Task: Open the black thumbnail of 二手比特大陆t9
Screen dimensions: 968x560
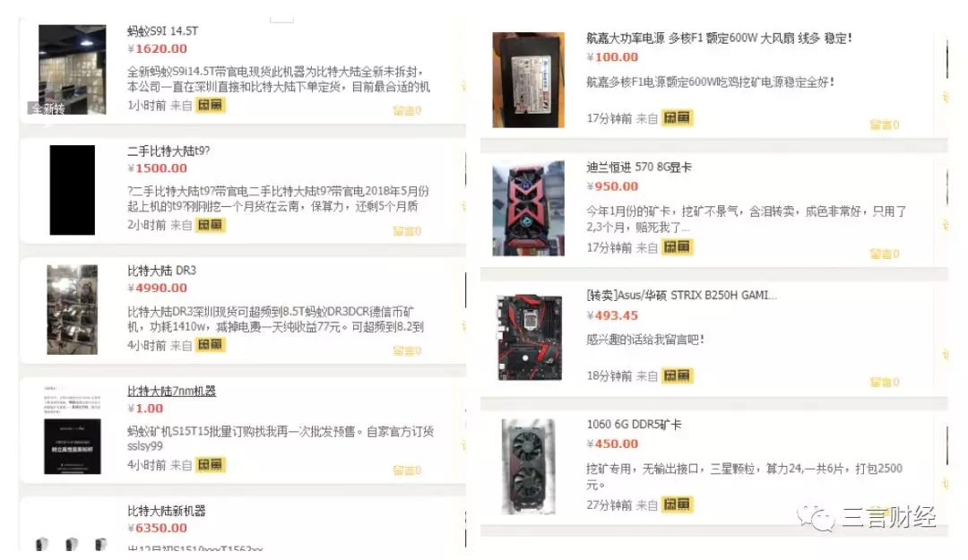Action: click(x=73, y=190)
